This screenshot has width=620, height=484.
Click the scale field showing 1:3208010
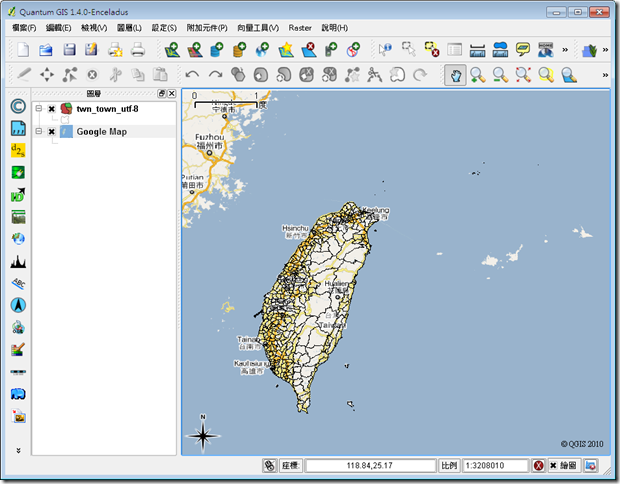click(x=495, y=466)
